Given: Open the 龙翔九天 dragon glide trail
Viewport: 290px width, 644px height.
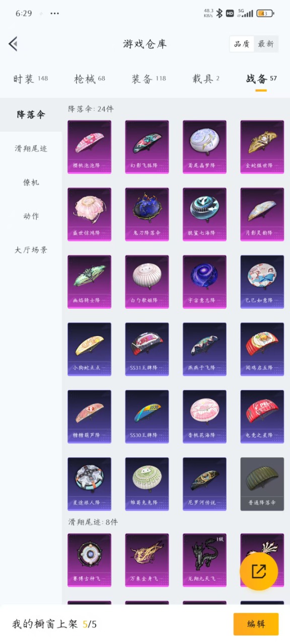Looking at the screenshot, I should tap(204, 560).
